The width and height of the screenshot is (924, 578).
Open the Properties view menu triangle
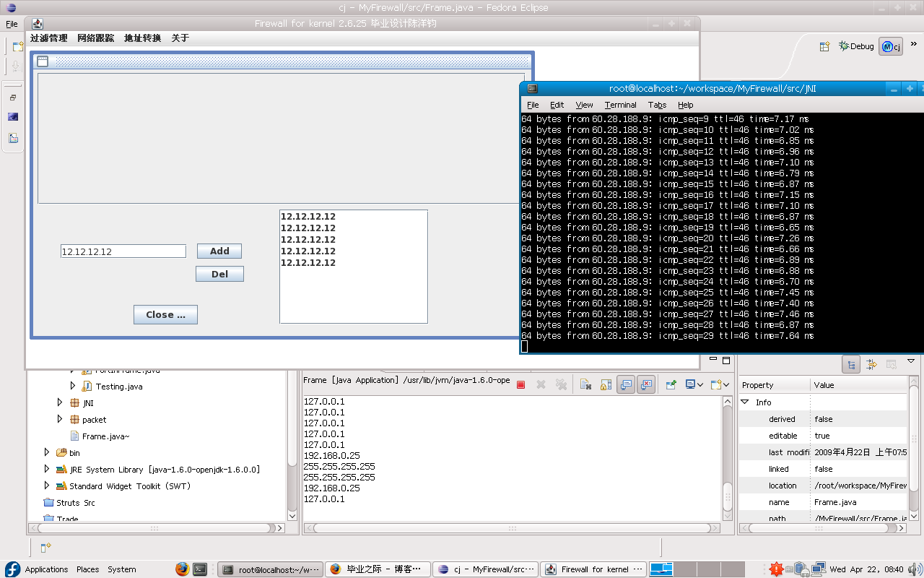click(x=911, y=361)
